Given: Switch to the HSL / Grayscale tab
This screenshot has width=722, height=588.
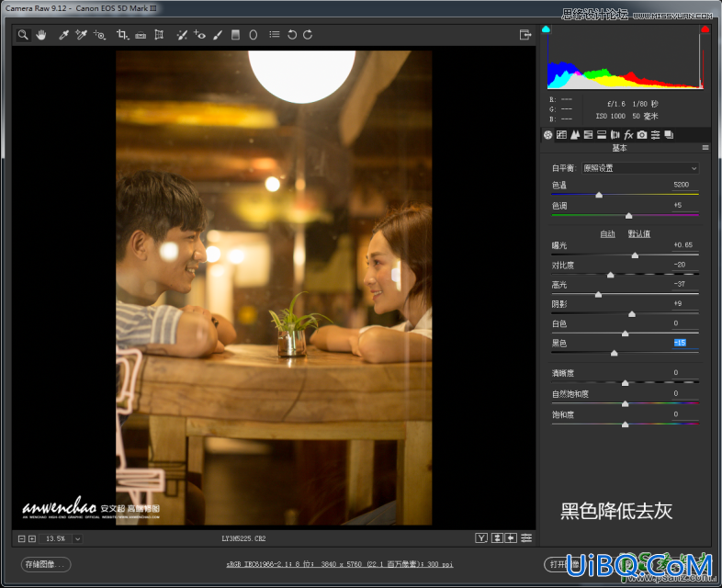Looking at the screenshot, I should 588,135.
